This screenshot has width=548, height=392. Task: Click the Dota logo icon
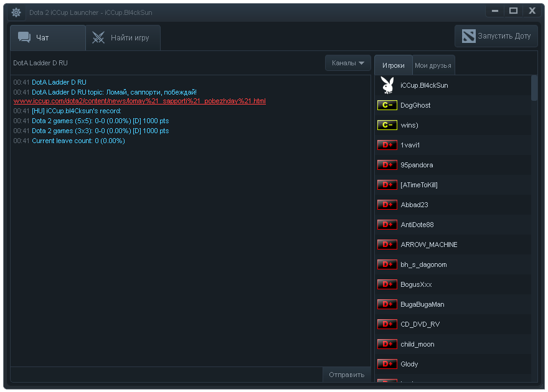click(468, 36)
